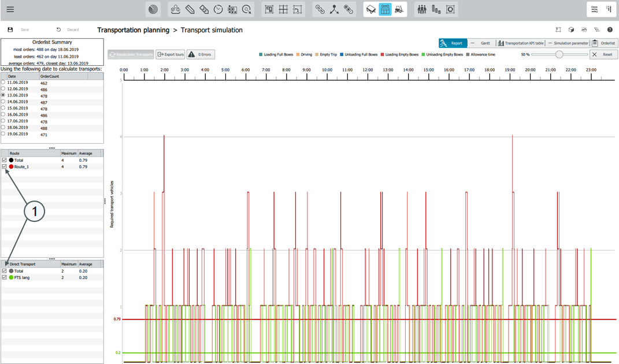This screenshot has height=364, width=619.
Task: Open the branching arrows network icon
Action: tap(335, 9)
